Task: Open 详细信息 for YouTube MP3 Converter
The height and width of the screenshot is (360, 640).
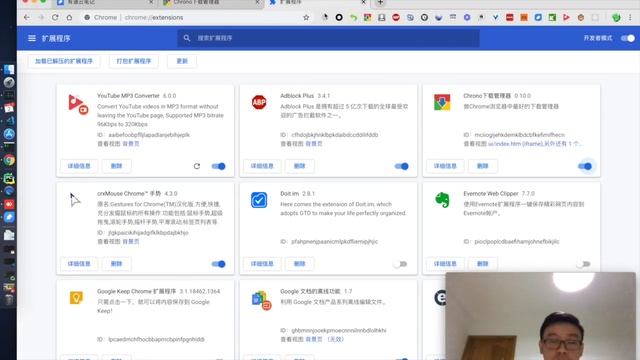Action: (x=79, y=166)
